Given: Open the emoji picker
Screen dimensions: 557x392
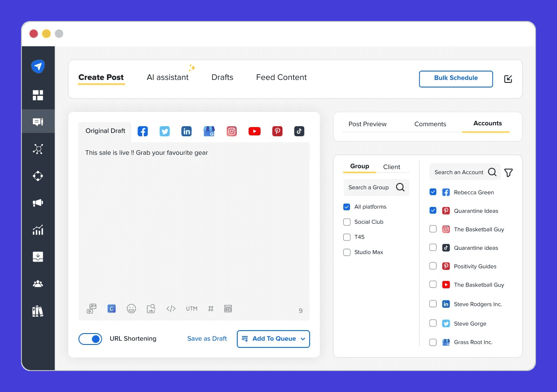Looking at the screenshot, I should 131,309.
